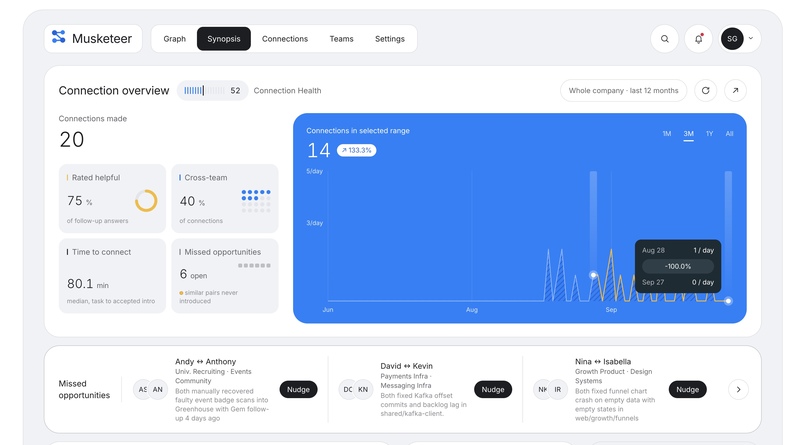The height and width of the screenshot is (445, 806).
Task: Click the Connection Health label
Action: pos(287,90)
